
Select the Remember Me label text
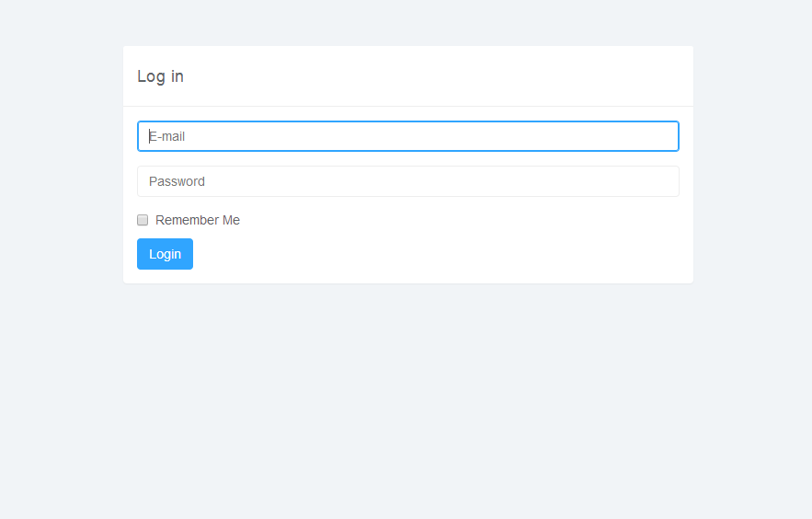[198, 220]
